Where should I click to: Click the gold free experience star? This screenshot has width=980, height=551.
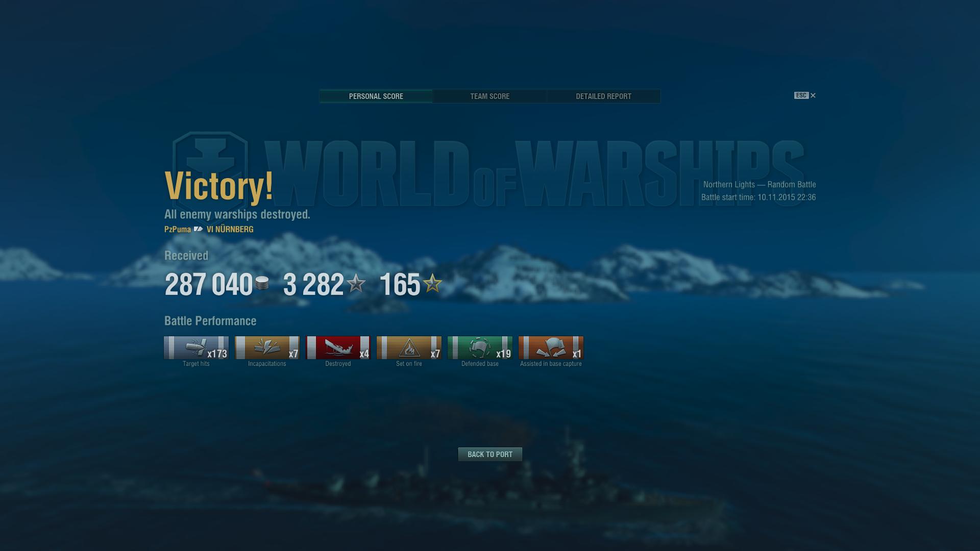coord(432,283)
